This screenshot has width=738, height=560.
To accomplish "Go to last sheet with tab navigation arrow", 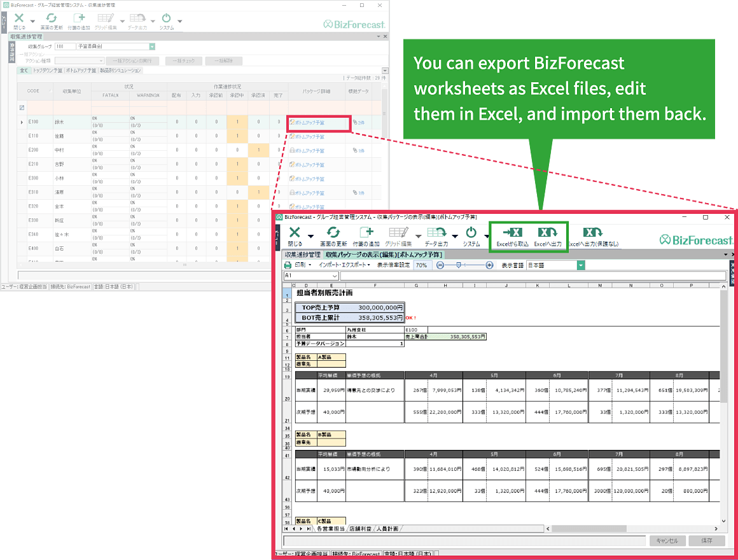I will coord(309,529).
